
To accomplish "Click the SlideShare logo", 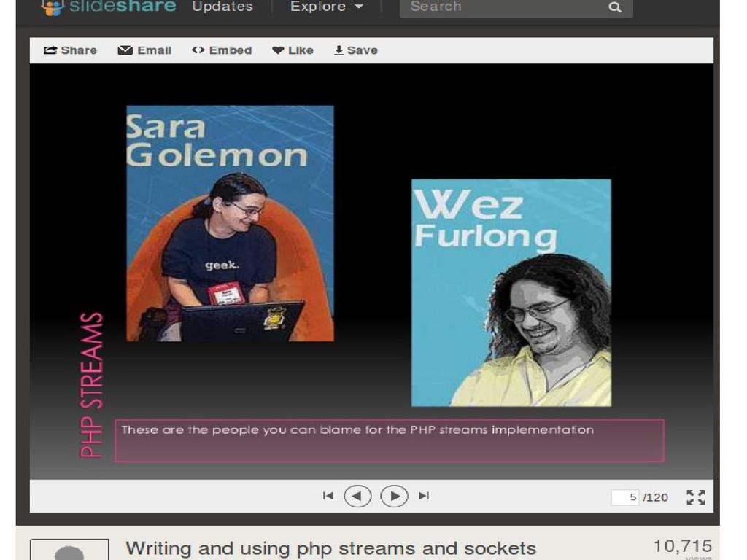I will 109,7.
